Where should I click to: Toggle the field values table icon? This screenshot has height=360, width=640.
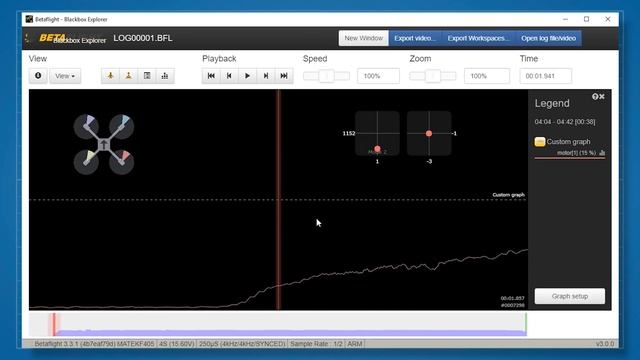coord(147,76)
